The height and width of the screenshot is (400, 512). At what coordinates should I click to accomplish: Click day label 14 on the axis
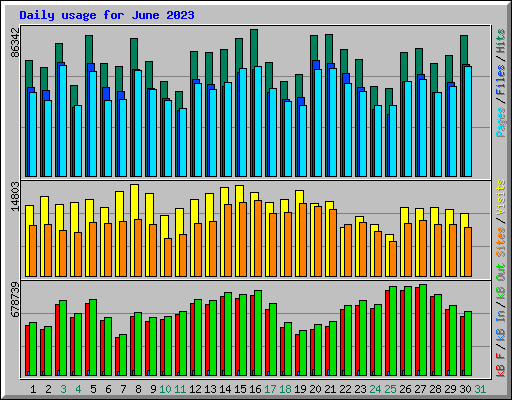tap(225, 389)
